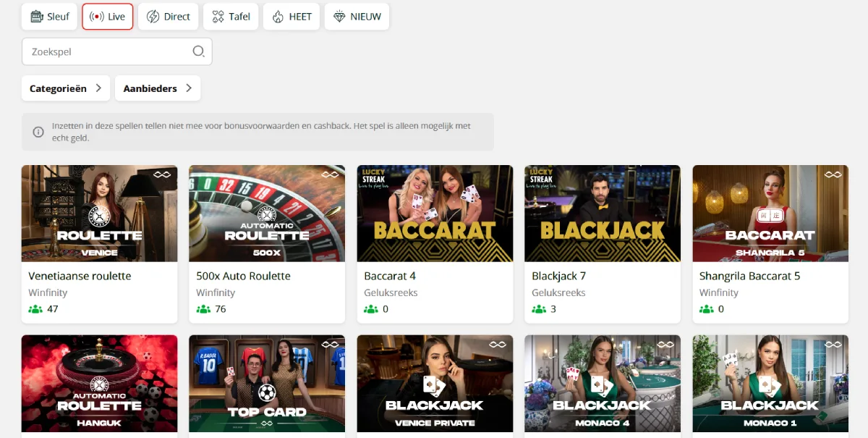Click the Venetiaanse roulette title

pyautogui.click(x=80, y=276)
